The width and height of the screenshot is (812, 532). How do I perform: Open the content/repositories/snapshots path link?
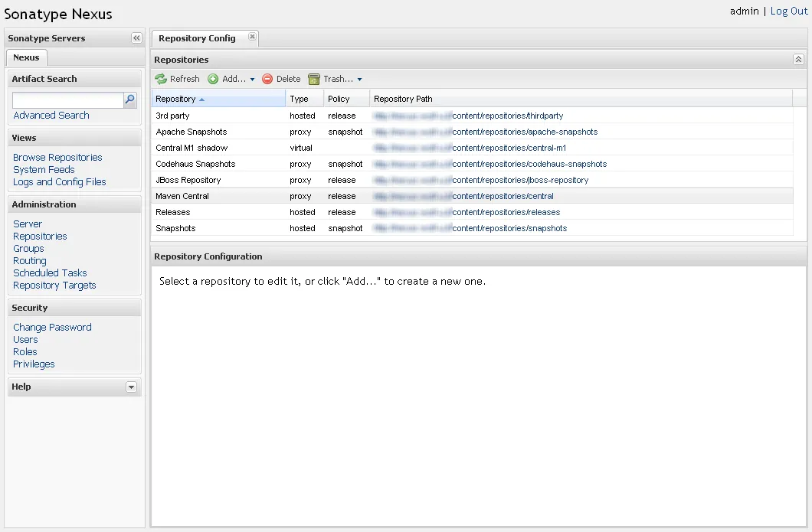coord(509,228)
